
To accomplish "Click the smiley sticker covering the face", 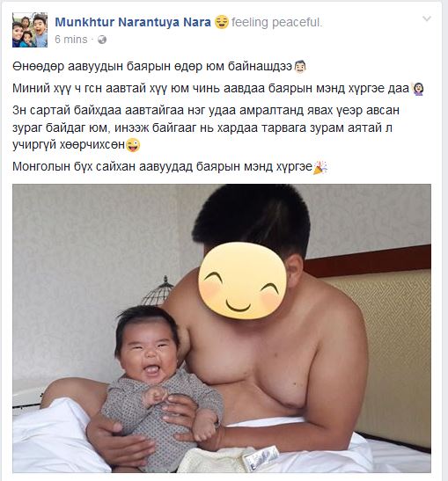I will click(x=243, y=281).
